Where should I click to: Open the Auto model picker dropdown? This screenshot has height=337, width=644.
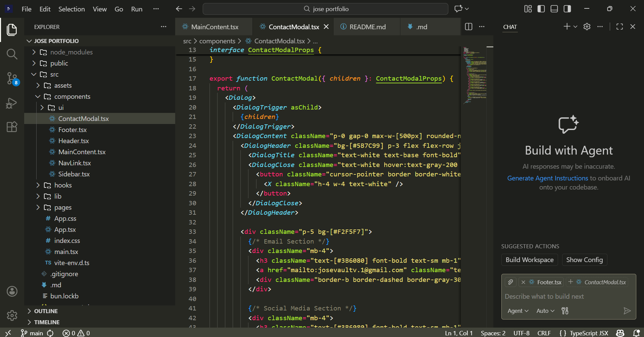point(545,311)
